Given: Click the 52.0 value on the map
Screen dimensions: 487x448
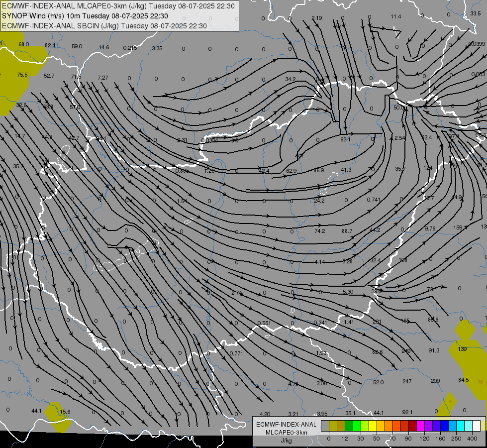Looking at the screenshot, I should click(378, 382).
